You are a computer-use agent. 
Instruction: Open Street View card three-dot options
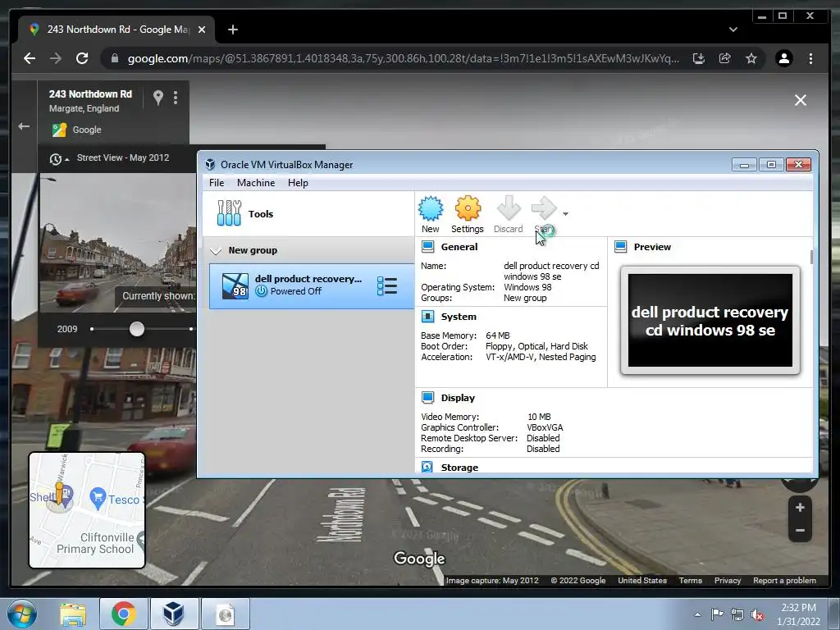coord(176,98)
